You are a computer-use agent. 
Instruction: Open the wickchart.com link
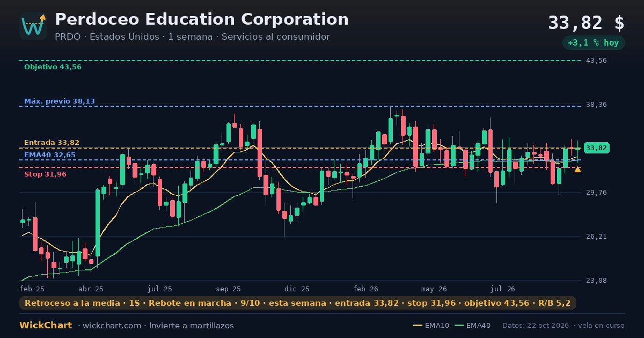pos(113,326)
